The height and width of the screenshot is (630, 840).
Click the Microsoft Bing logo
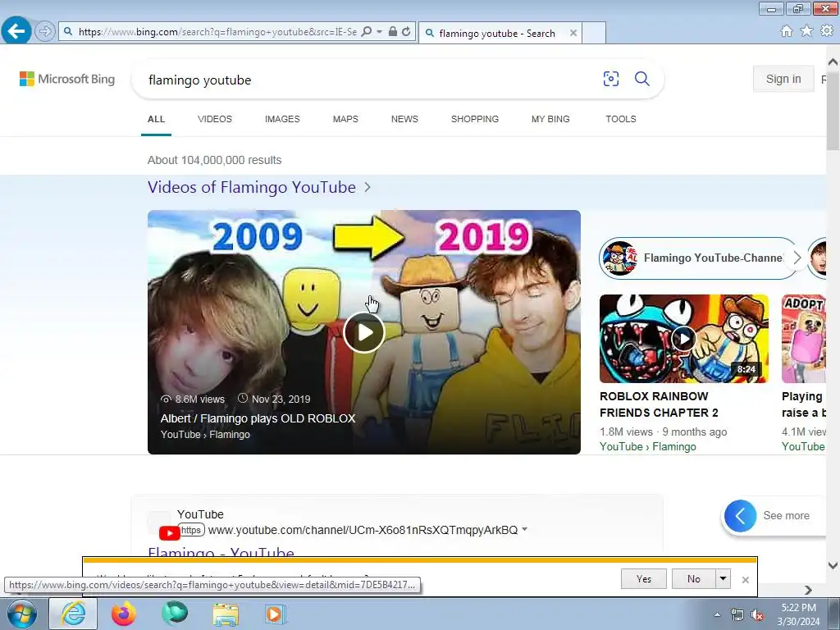tap(67, 79)
